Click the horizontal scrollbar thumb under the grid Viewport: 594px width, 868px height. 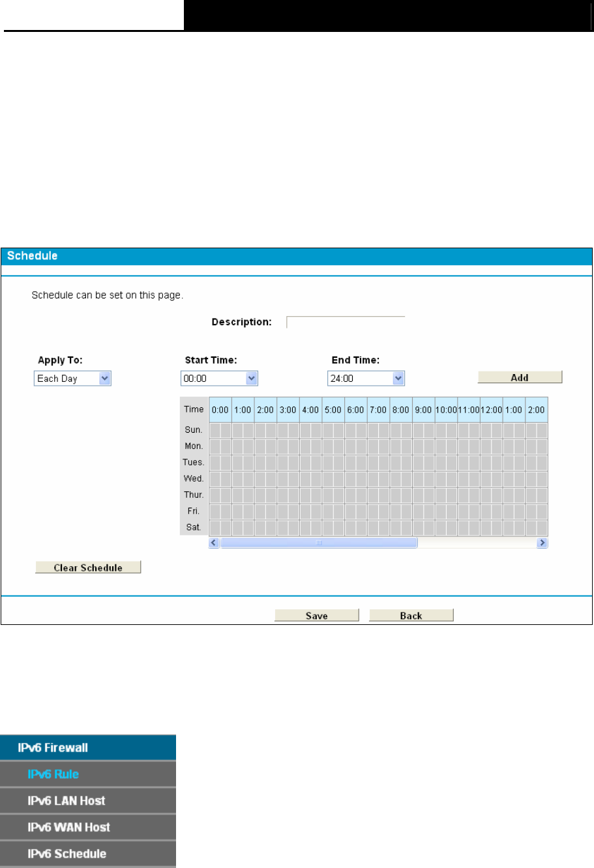[319, 542]
